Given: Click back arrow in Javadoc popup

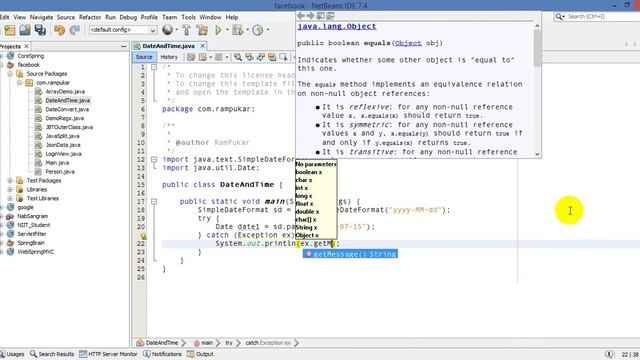Looking at the screenshot, I should pos(301,16).
